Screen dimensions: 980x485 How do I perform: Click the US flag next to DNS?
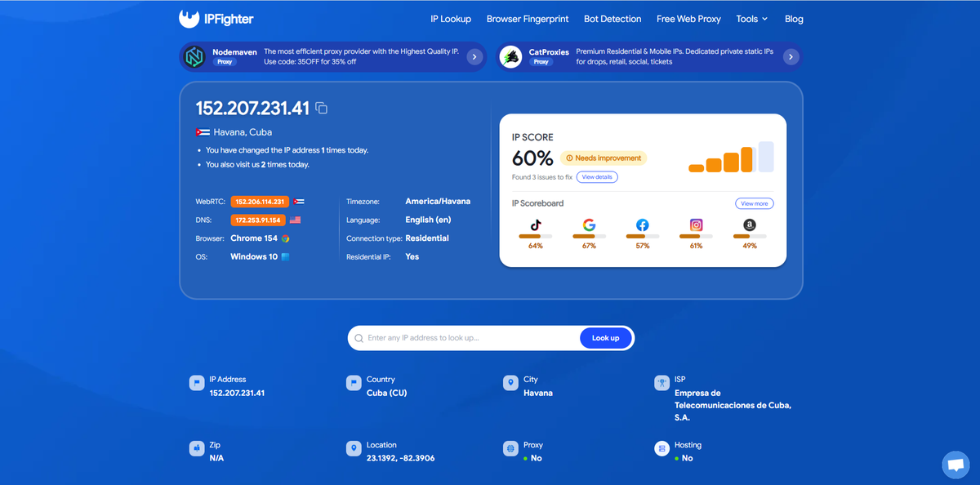pos(296,220)
